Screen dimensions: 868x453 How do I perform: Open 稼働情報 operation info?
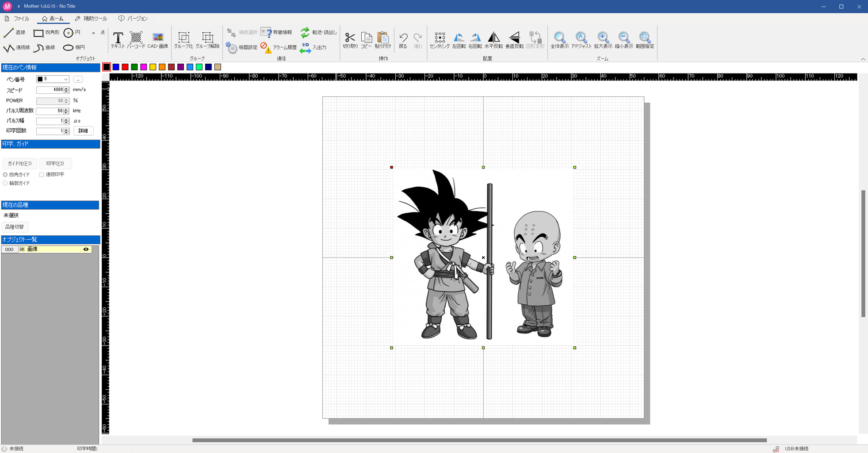[x=276, y=32]
